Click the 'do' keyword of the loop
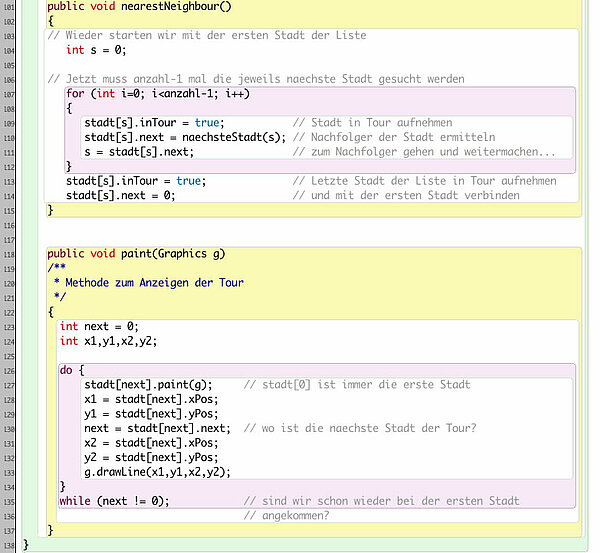Screen dimensions: 600x553 (x=66, y=370)
